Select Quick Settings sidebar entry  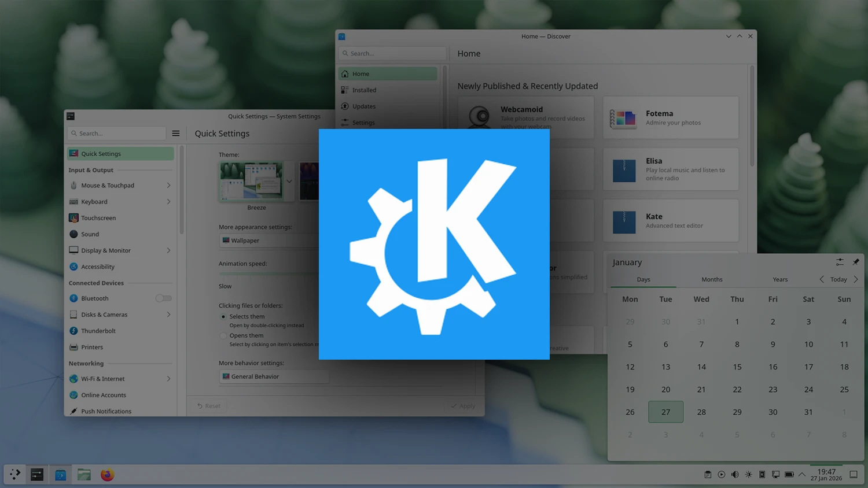[120, 154]
